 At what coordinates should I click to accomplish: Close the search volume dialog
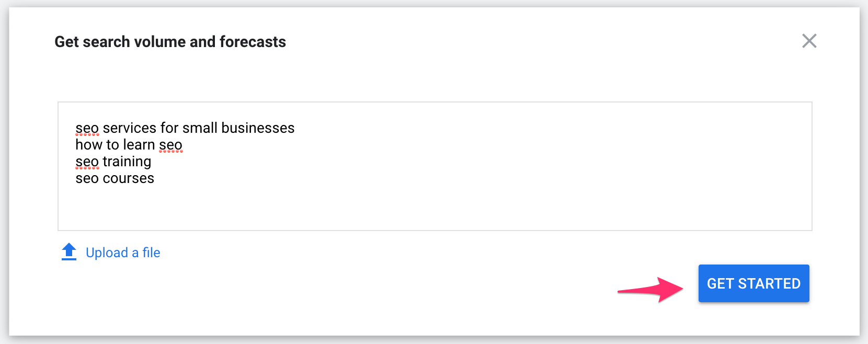coord(809,41)
